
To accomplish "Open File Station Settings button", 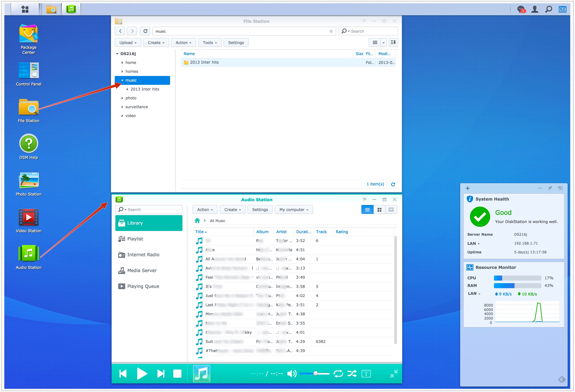I will coord(236,43).
